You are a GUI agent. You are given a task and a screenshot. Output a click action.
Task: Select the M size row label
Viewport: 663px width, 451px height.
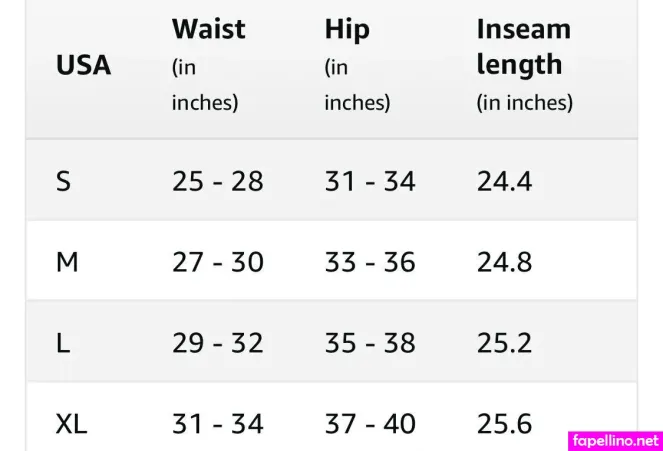67,263
